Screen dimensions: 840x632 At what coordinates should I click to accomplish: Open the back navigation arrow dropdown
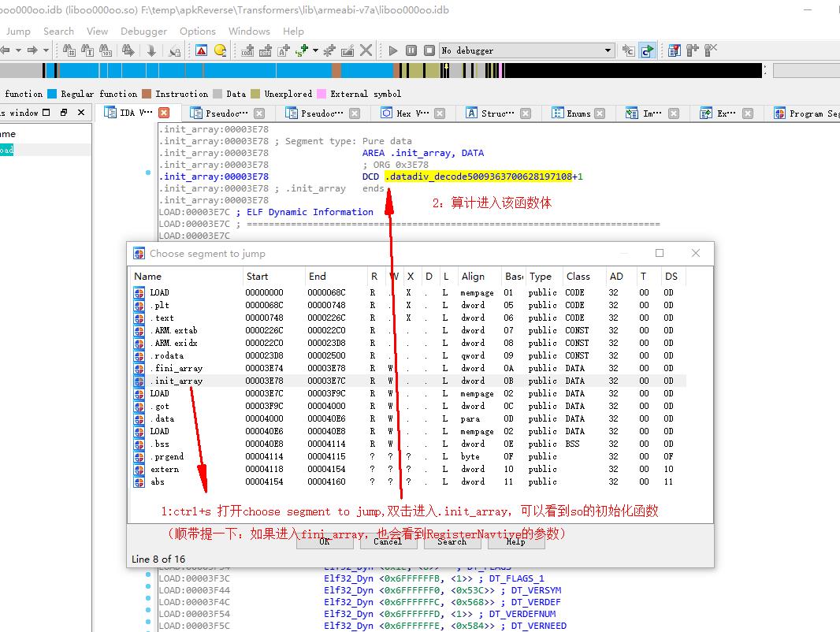[x=18, y=50]
